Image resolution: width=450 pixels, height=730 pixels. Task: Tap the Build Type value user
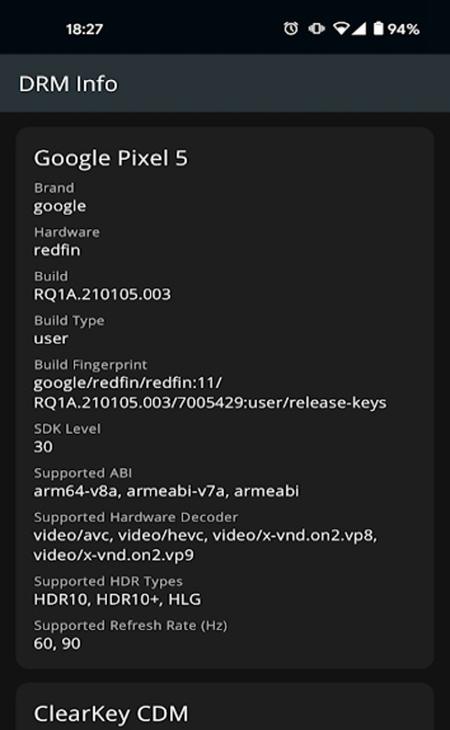[x=51, y=338]
